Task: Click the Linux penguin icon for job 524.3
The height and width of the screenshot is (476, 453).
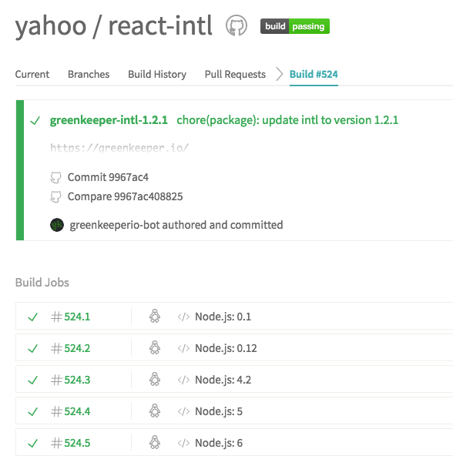Action: pos(155,379)
